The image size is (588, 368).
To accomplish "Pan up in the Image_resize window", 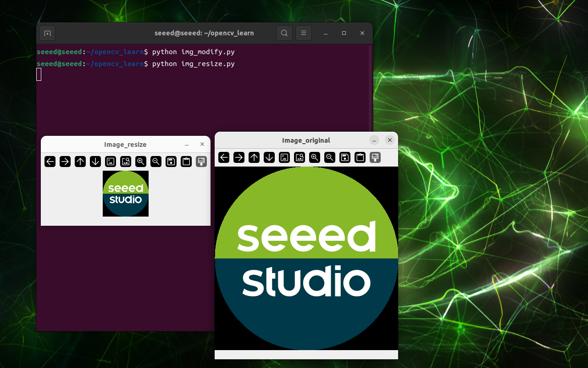I will tap(80, 162).
